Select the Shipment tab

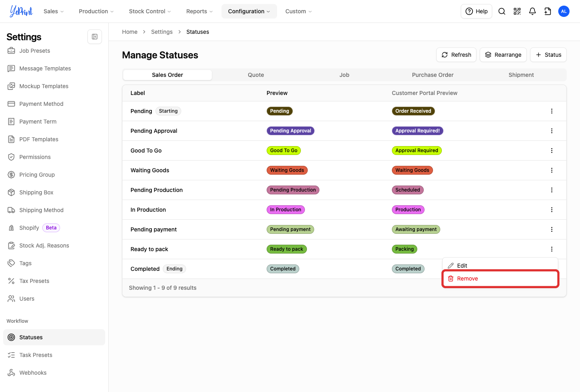coord(521,75)
